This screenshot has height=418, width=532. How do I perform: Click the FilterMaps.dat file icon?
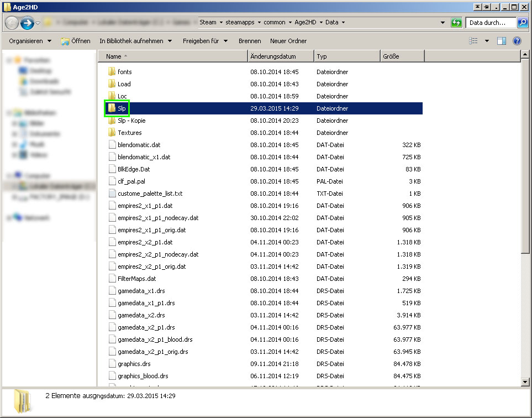tap(112, 279)
